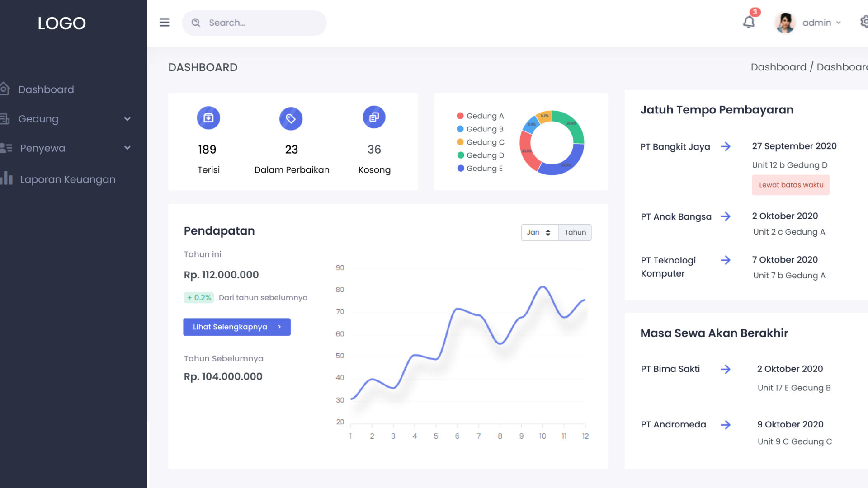Open Dashboard in the sidebar
The height and width of the screenshot is (488, 868).
point(46,89)
